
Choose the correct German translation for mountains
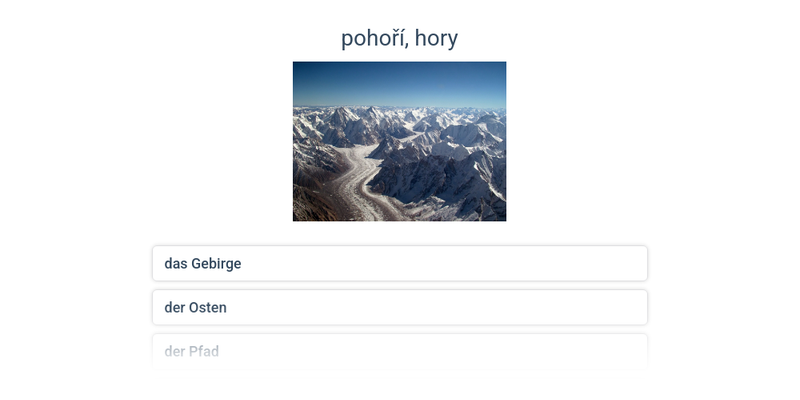(x=399, y=264)
